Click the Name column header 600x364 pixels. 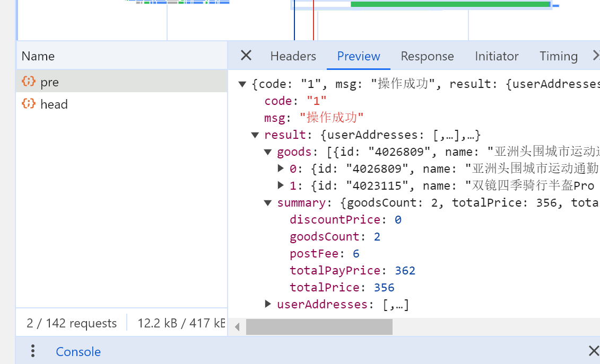tap(121, 56)
